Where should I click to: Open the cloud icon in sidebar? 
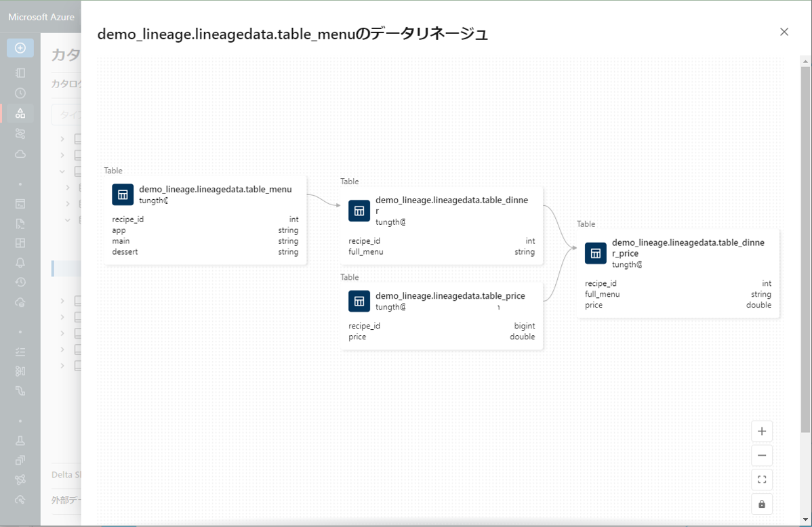tap(20, 154)
